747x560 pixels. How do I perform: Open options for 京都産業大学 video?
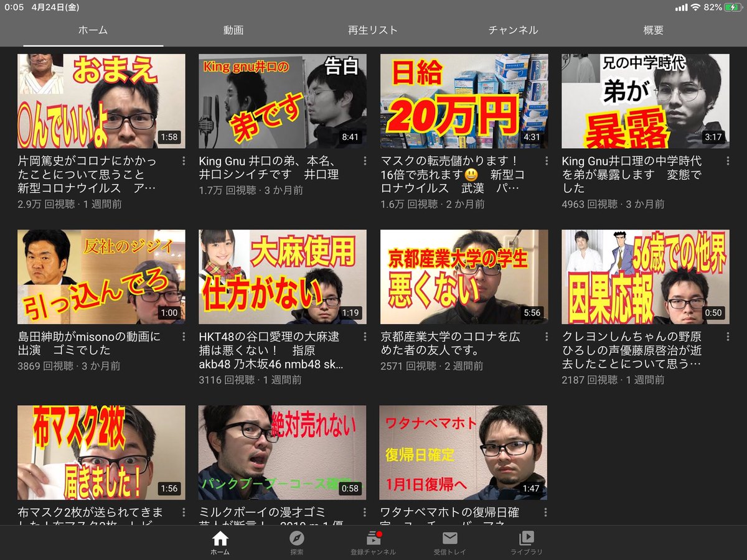pos(547,337)
